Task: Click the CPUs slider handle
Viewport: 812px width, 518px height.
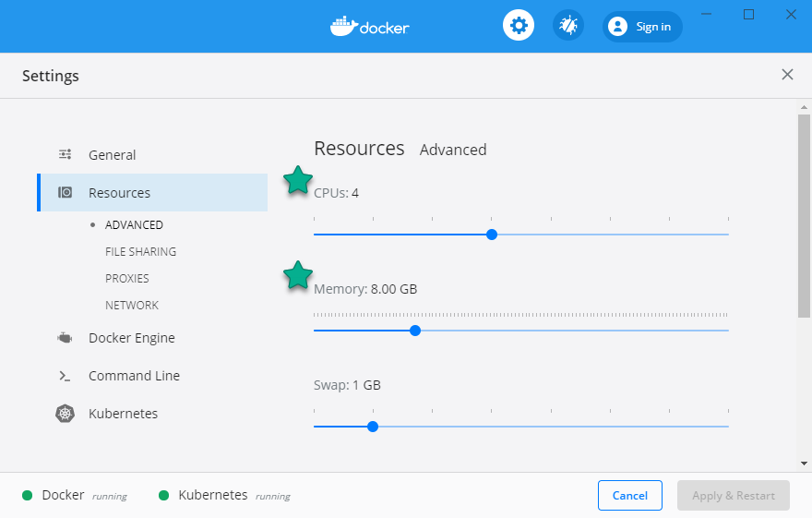Action: tap(492, 235)
